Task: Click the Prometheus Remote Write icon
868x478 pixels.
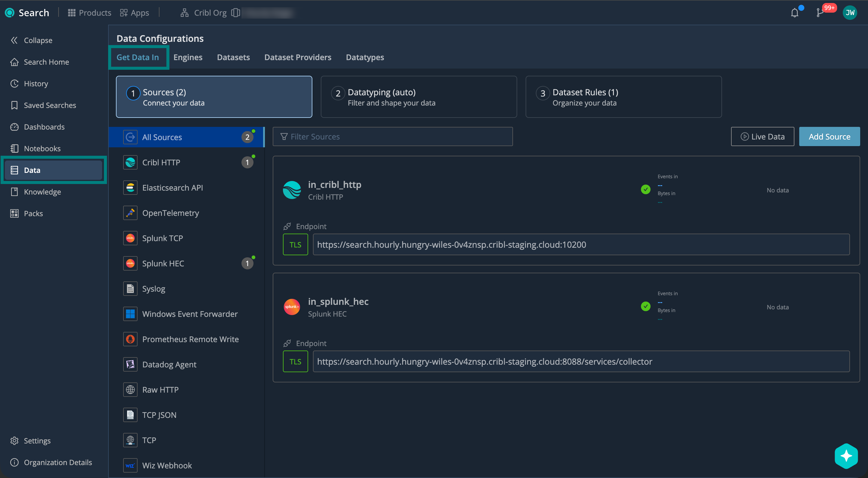Action: (x=130, y=339)
